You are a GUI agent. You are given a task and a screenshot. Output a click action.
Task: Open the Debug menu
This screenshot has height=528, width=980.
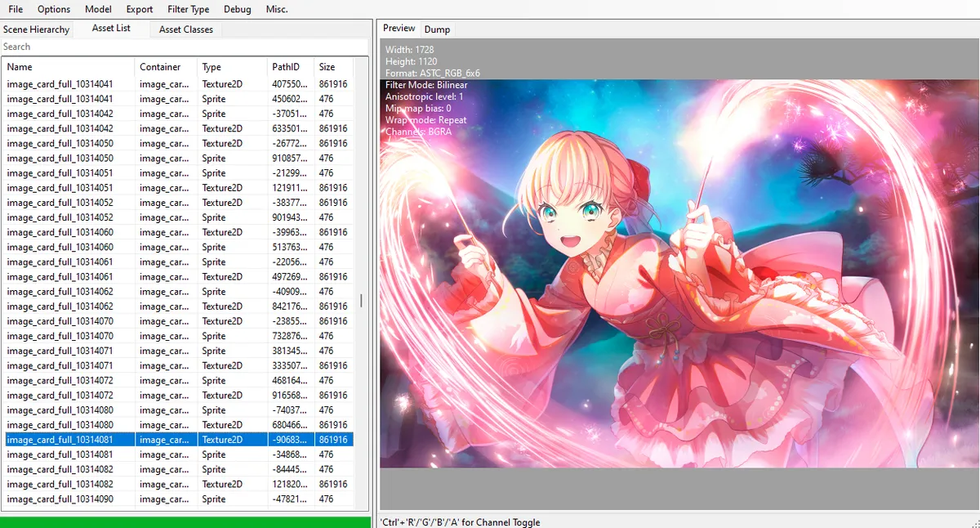pos(238,9)
